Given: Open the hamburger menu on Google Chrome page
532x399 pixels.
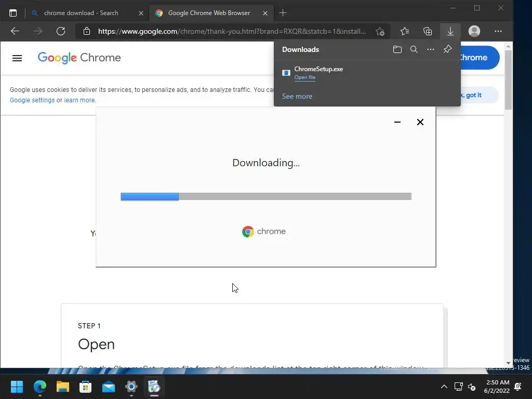Looking at the screenshot, I should (17, 58).
